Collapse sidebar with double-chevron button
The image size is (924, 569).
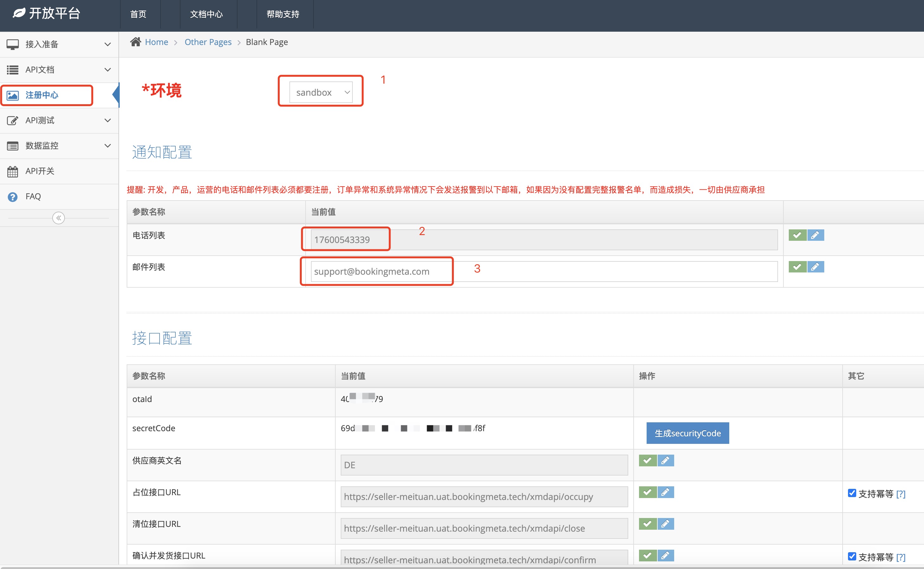(59, 218)
